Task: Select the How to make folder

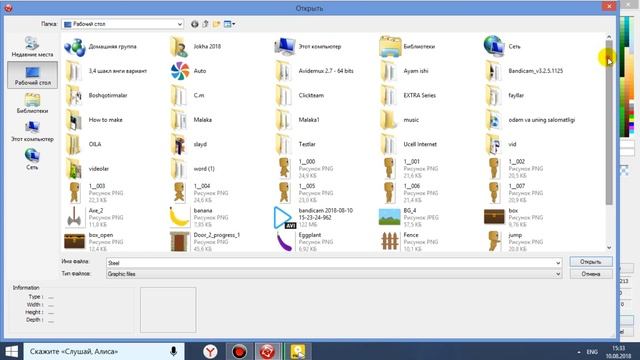Action: (94, 120)
